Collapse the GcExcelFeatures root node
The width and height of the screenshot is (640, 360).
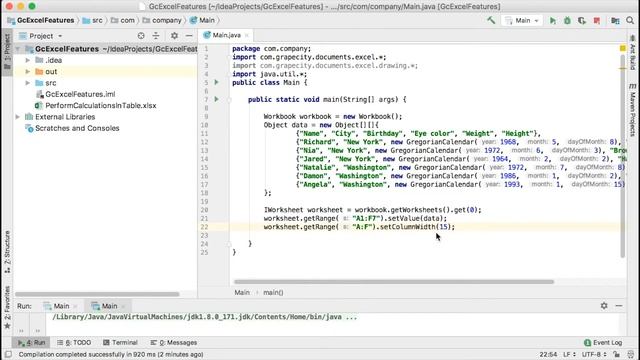18,49
